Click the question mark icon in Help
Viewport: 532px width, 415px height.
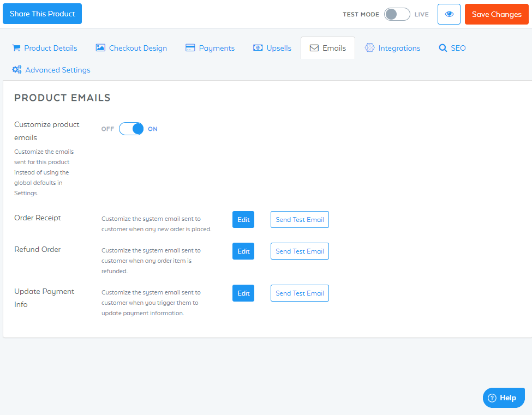click(x=492, y=398)
